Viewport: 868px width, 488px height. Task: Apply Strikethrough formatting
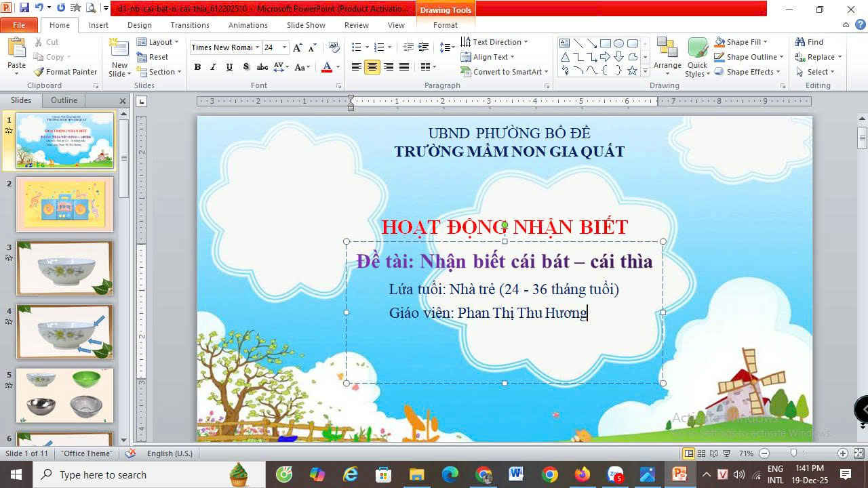coord(262,67)
